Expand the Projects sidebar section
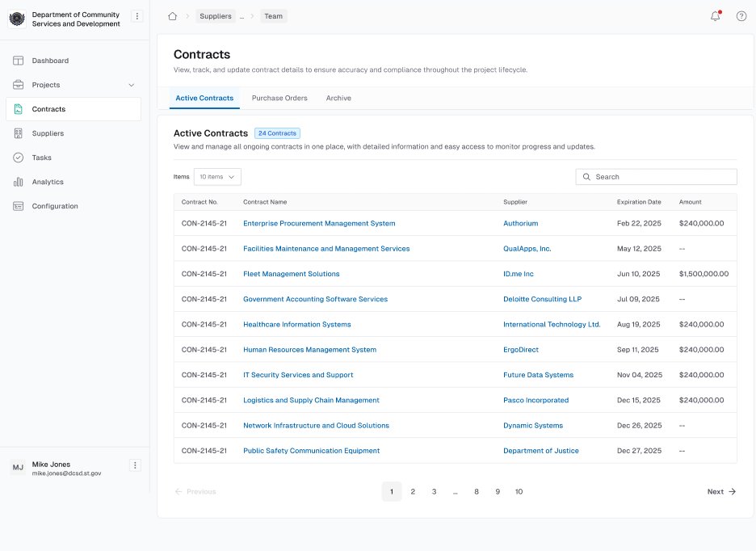This screenshot has height=551, width=756. (132, 85)
